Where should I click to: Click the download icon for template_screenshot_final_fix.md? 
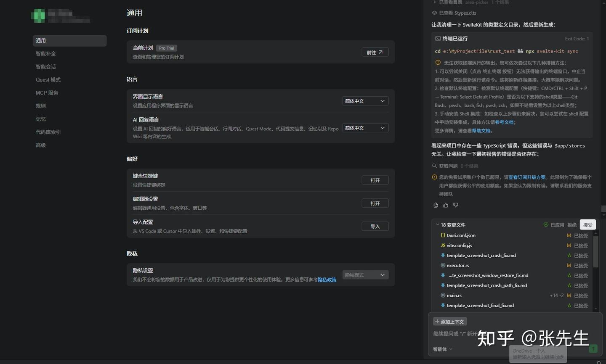[443, 305]
